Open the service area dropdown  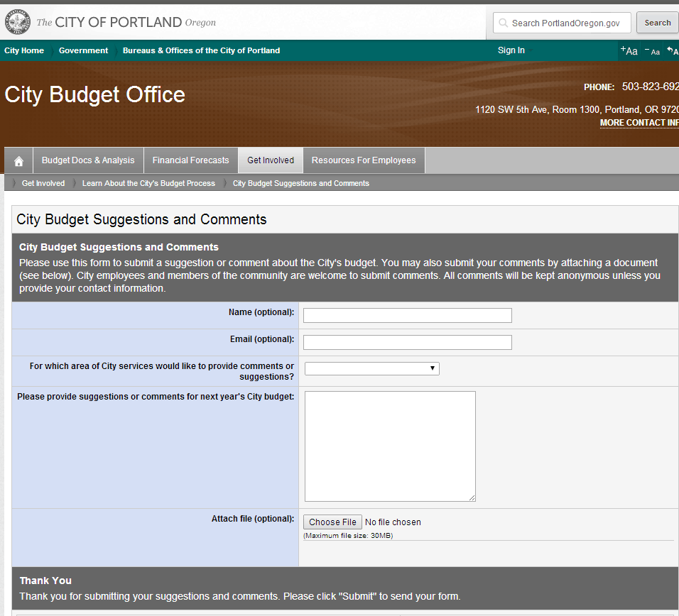(x=372, y=368)
